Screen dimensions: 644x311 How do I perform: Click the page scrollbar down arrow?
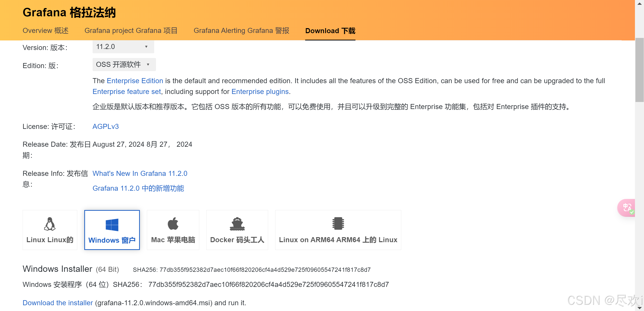coord(639,307)
